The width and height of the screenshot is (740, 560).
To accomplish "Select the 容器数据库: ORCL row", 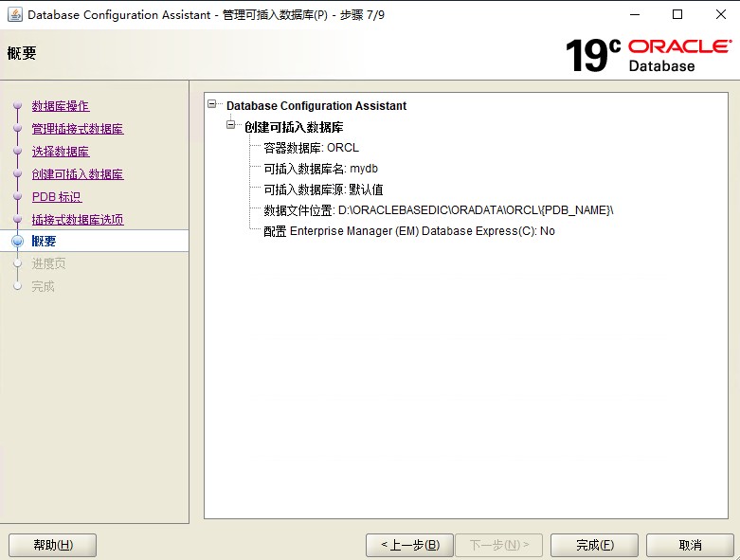I will click(x=311, y=148).
